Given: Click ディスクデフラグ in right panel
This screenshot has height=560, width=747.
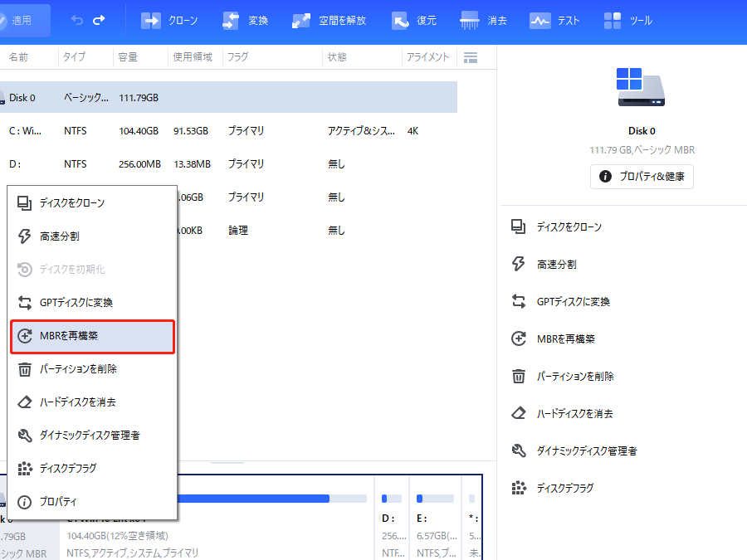Looking at the screenshot, I should point(564,488).
